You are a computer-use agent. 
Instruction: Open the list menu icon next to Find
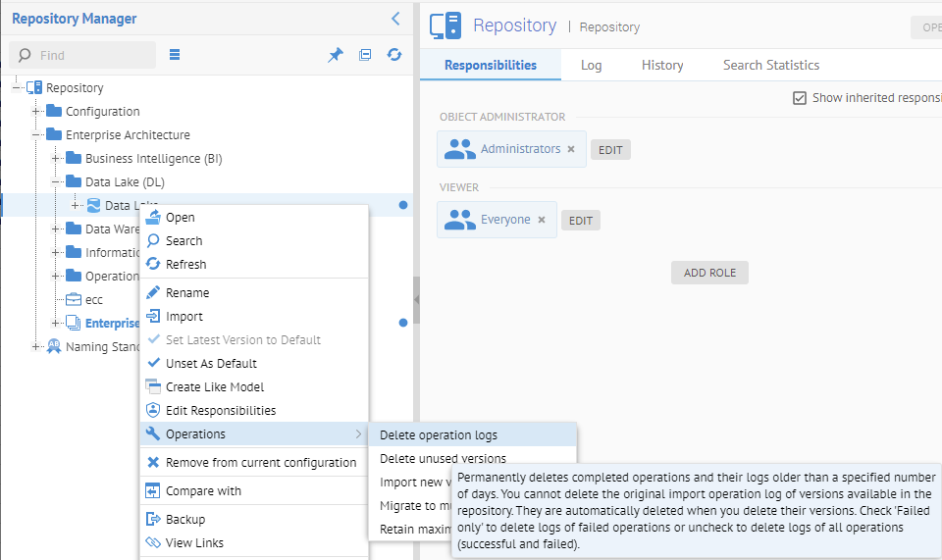[x=175, y=55]
